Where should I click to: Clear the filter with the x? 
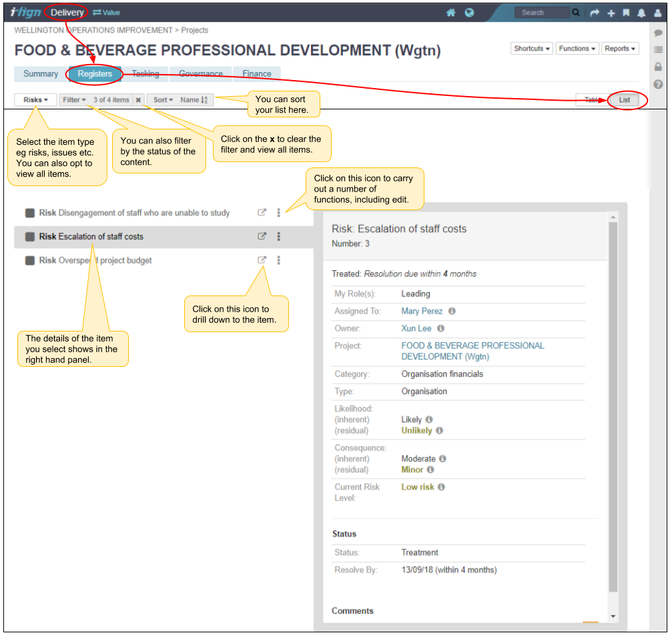point(138,100)
